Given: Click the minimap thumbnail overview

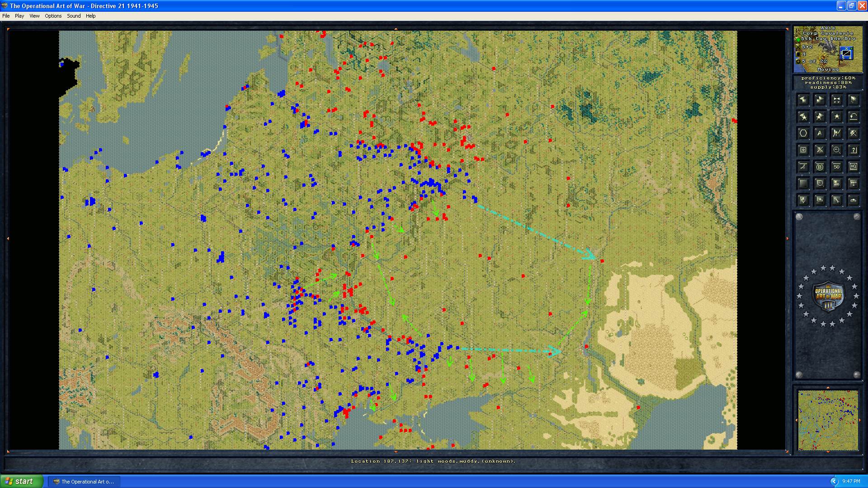Looking at the screenshot, I should pyautogui.click(x=828, y=420).
